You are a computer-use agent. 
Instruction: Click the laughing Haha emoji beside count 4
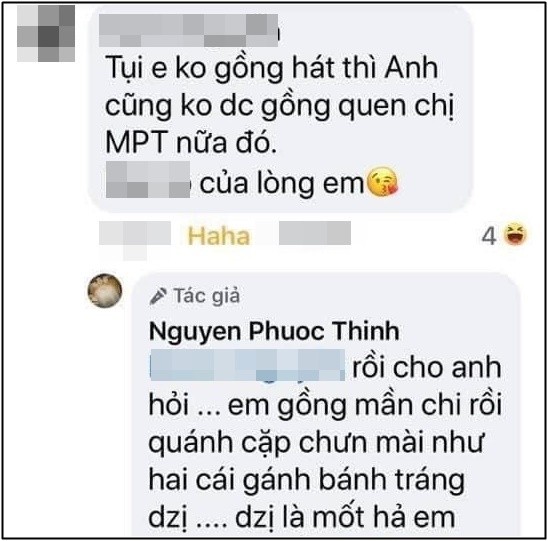[515, 235]
